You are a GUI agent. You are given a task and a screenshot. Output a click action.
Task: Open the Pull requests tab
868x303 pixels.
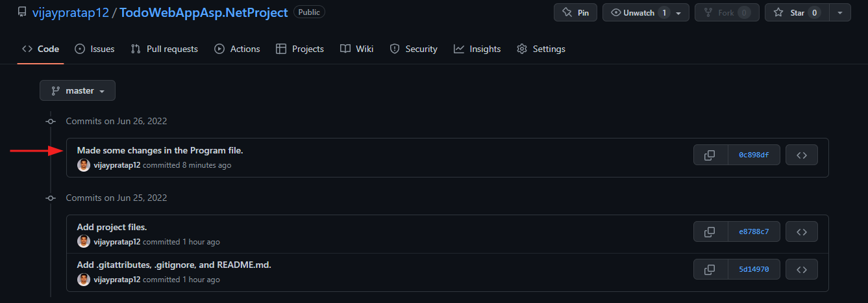coord(164,49)
